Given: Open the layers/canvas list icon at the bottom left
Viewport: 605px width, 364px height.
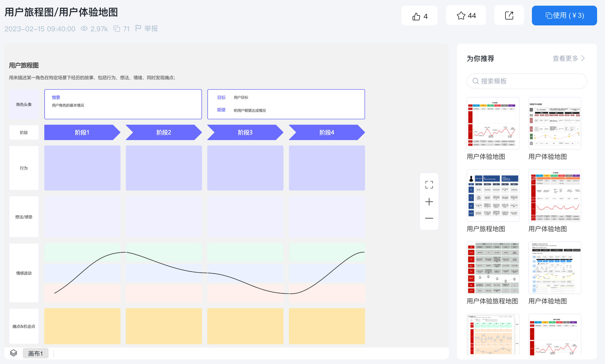Looking at the screenshot, I should point(14,353).
